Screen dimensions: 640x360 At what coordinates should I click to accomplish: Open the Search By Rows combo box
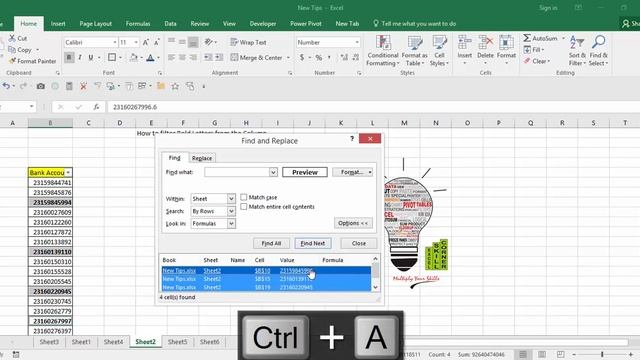(x=213, y=211)
